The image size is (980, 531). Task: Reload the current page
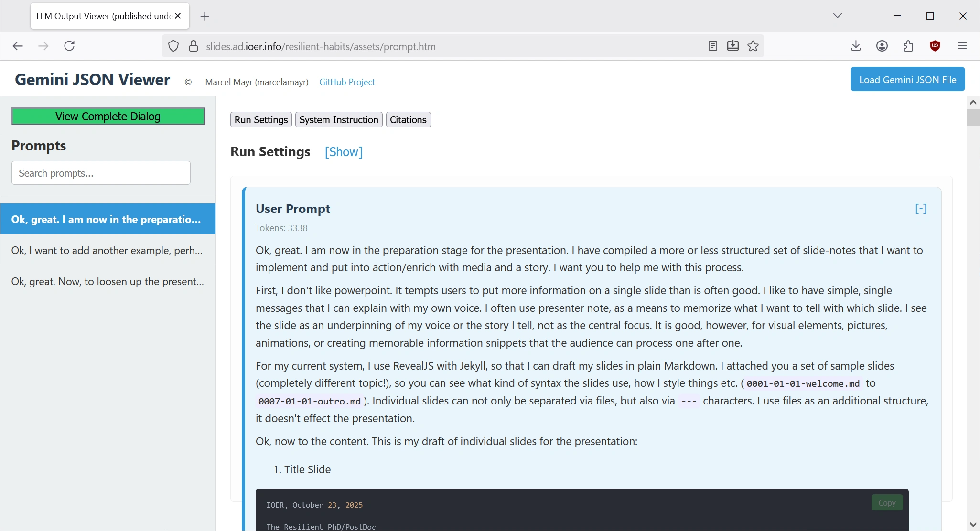70,46
